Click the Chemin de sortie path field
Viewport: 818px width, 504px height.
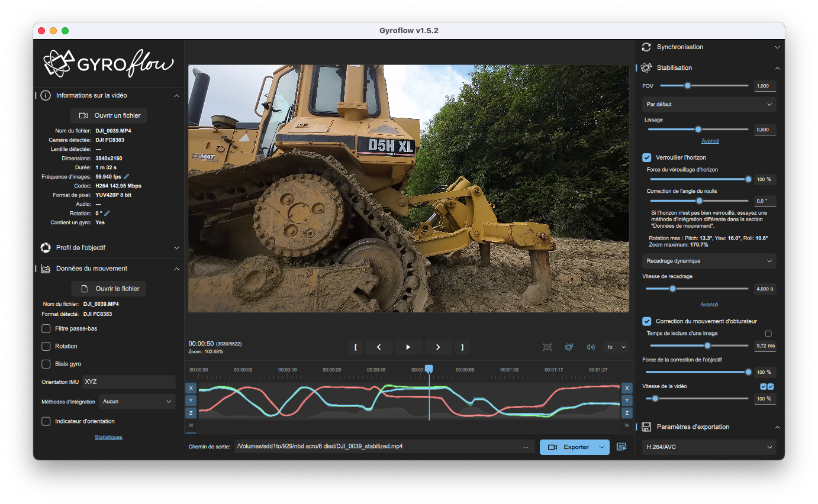click(x=385, y=447)
